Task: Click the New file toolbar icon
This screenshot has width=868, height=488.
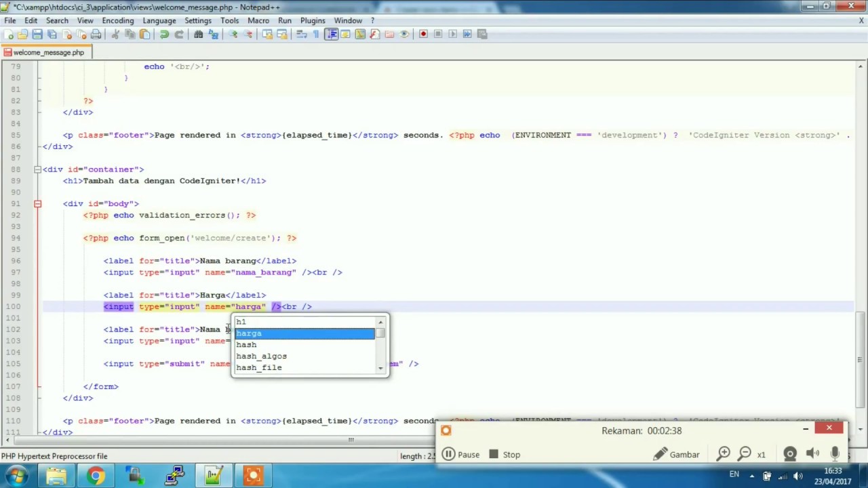Action: 9,35
